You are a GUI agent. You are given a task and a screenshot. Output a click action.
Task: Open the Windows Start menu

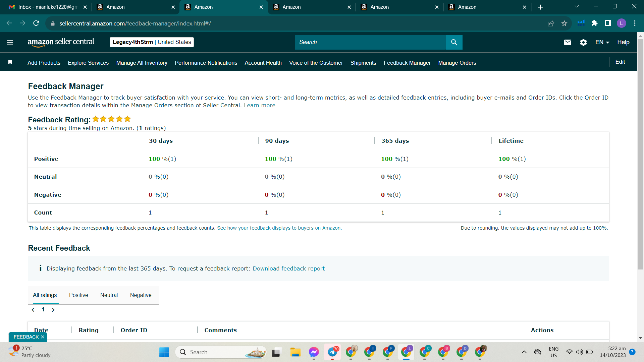click(164, 352)
